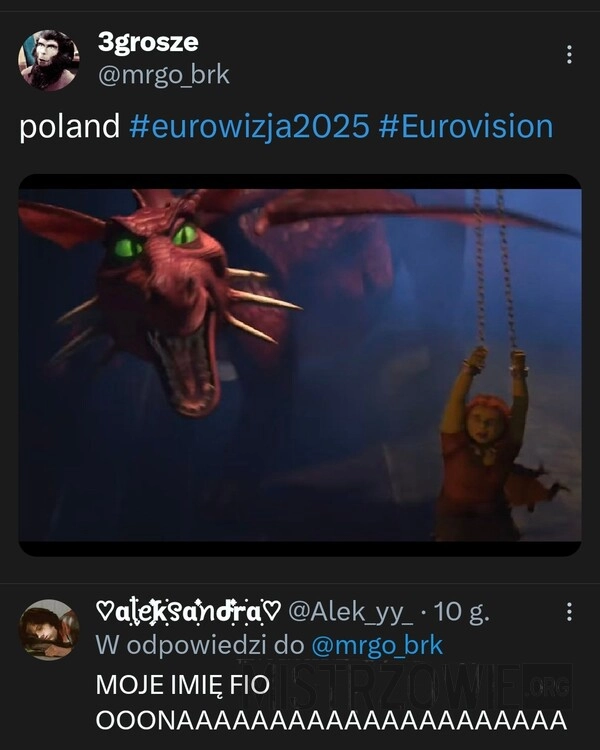This screenshot has height=750, width=600.
Task: Open the dragon video attachment
Action: tap(300, 365)
